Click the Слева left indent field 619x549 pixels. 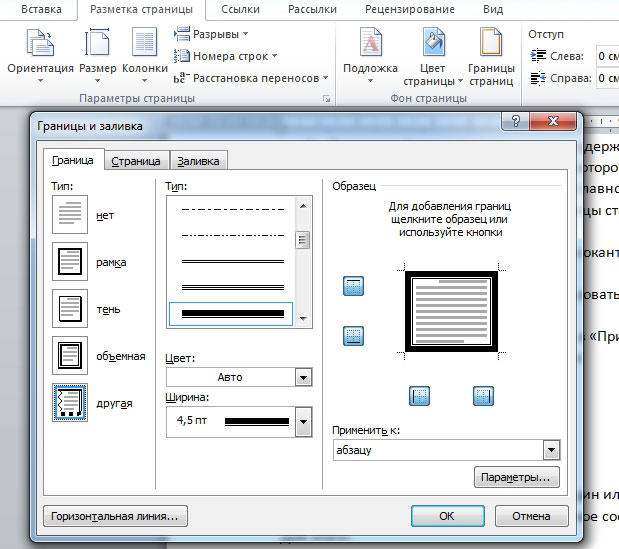click(607, 56)
